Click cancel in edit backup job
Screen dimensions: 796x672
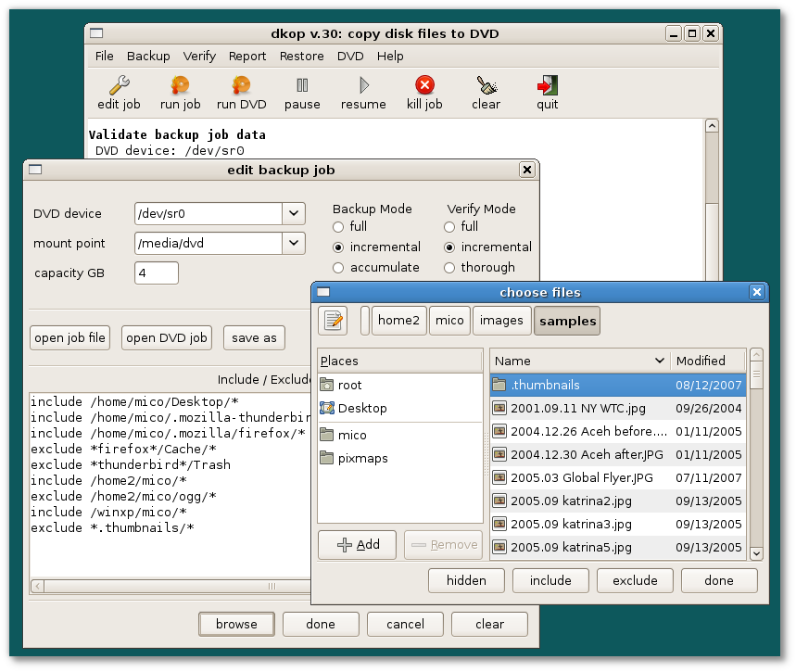pyautogui.click(x=405, y=624)
